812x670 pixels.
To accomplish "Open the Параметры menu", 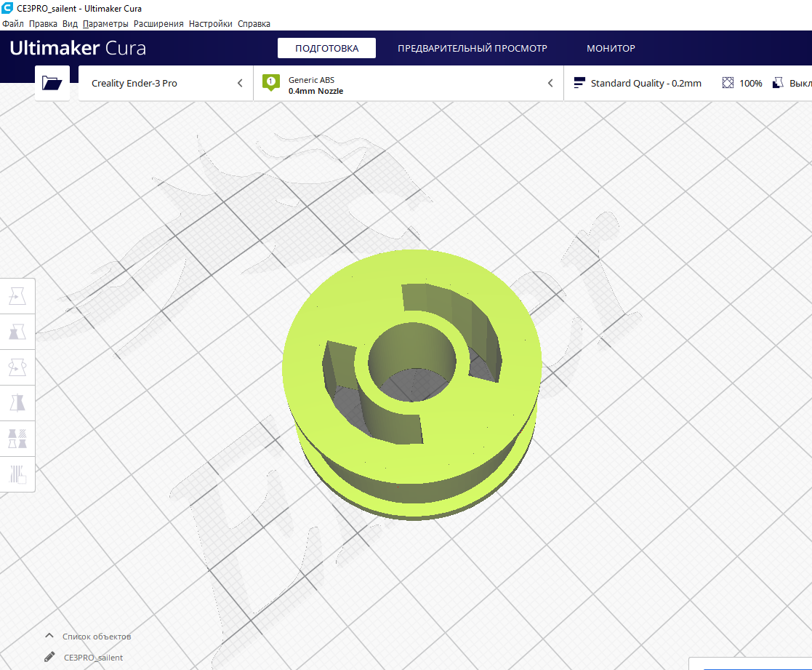I will (105, 24).
